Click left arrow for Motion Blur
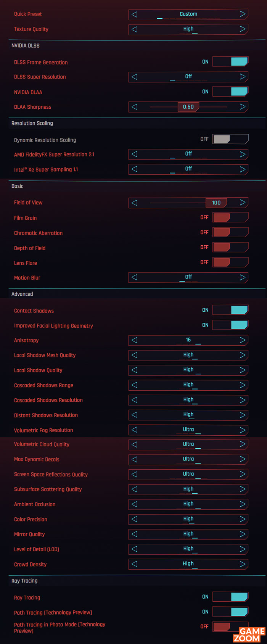The width and height of the screenshot is (267, 644). point(134,277)
